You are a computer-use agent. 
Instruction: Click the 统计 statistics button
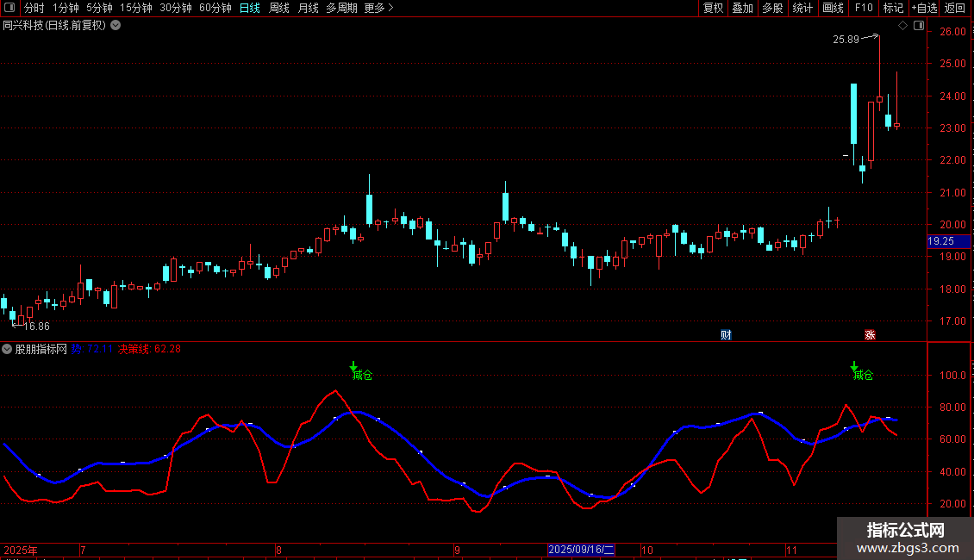802,8
